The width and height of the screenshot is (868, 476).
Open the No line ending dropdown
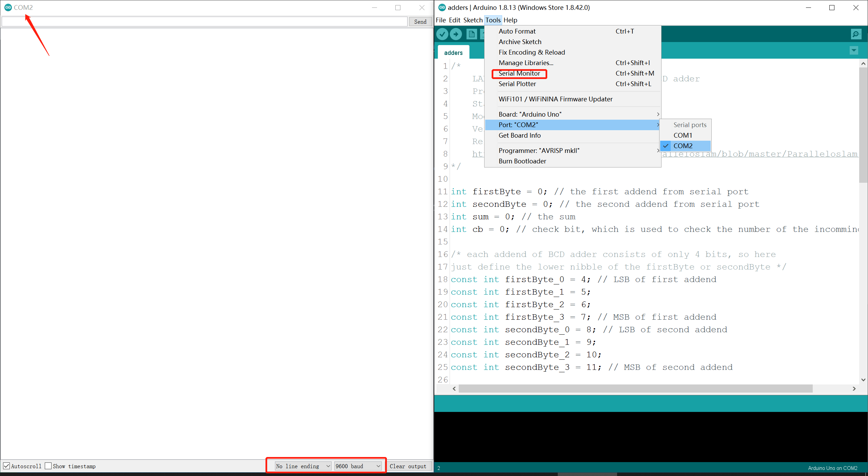pyautogui.click(x=303, y=466)
